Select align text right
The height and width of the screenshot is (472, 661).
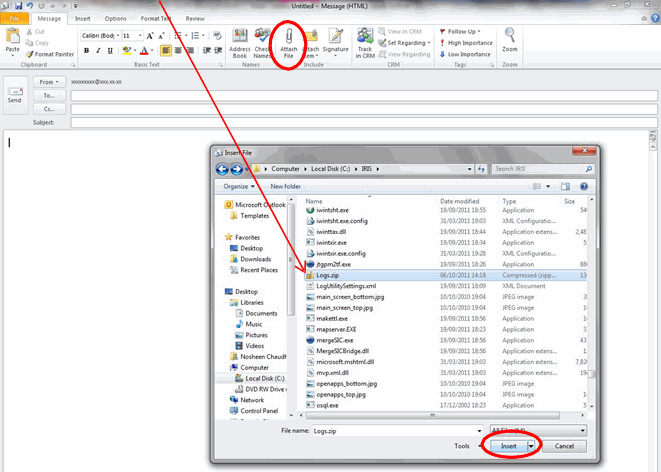pos(190,51)
